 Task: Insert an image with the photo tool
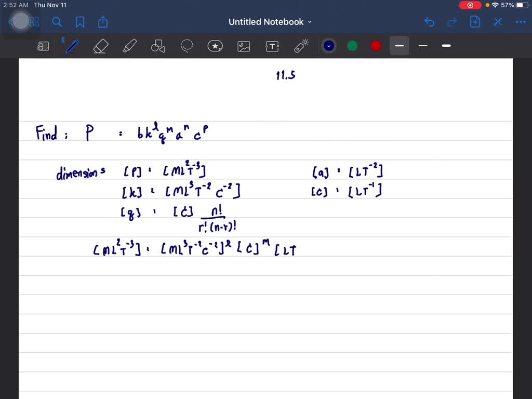(244, 46)
